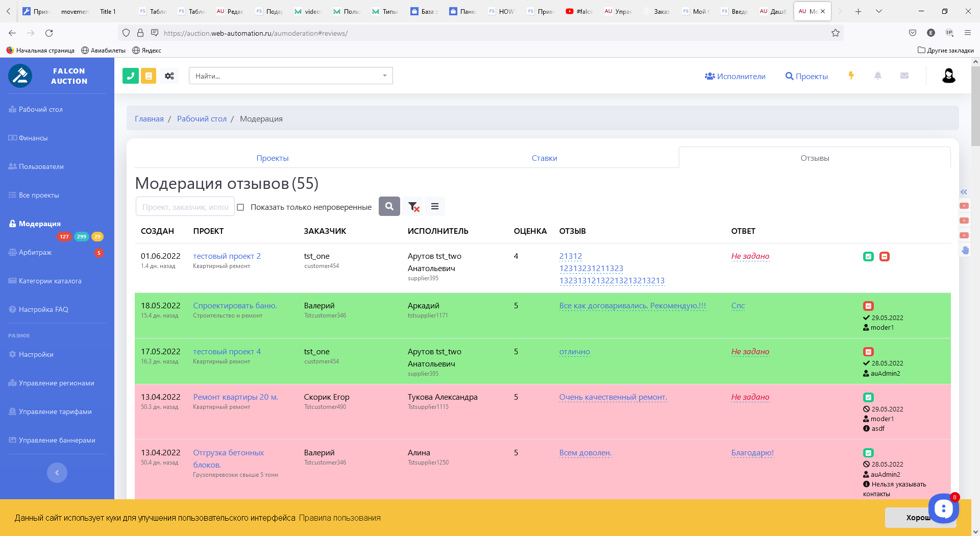
Task: Open the hamburger list menu next to filter
Action: (x=435, y=207)
